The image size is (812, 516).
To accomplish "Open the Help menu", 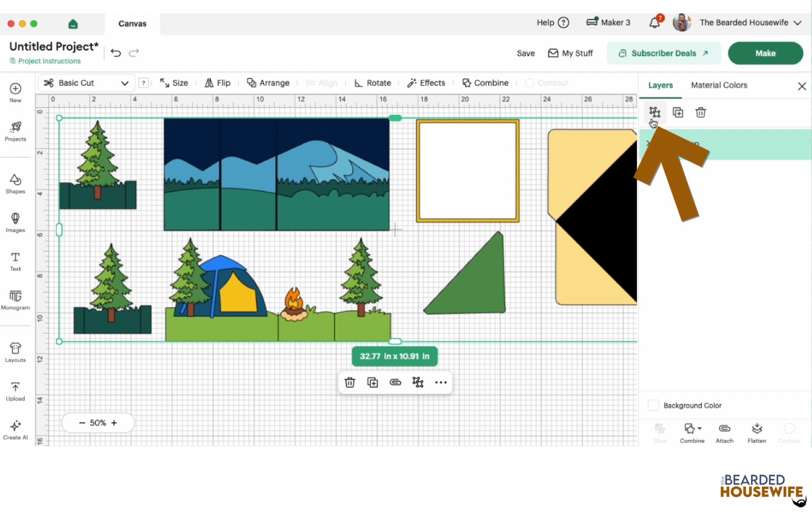I will 553,22.
